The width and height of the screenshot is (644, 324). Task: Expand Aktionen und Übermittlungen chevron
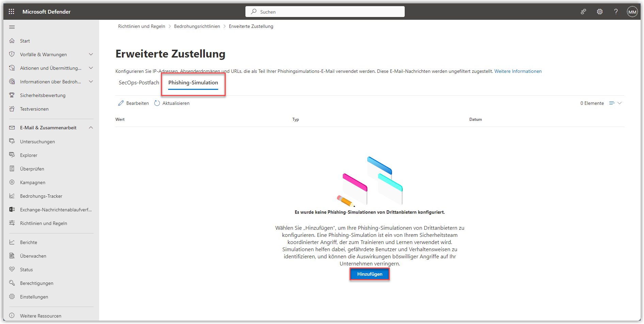click(x=91, y=68)
